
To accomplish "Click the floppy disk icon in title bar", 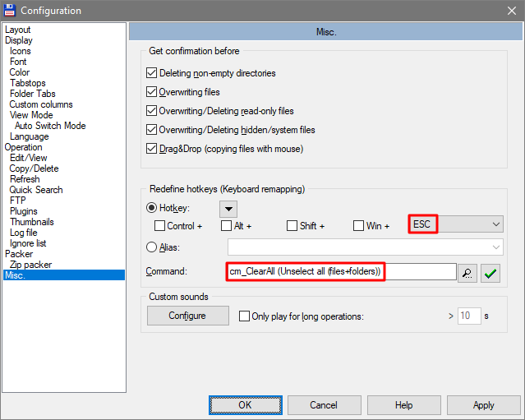I will [x=9, y=11].
